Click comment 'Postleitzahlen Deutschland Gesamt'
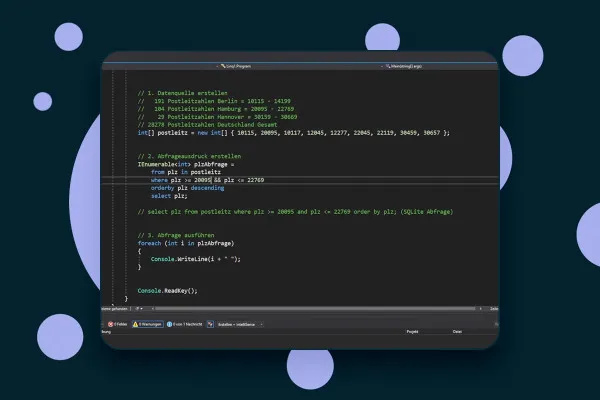 (207, 125)
